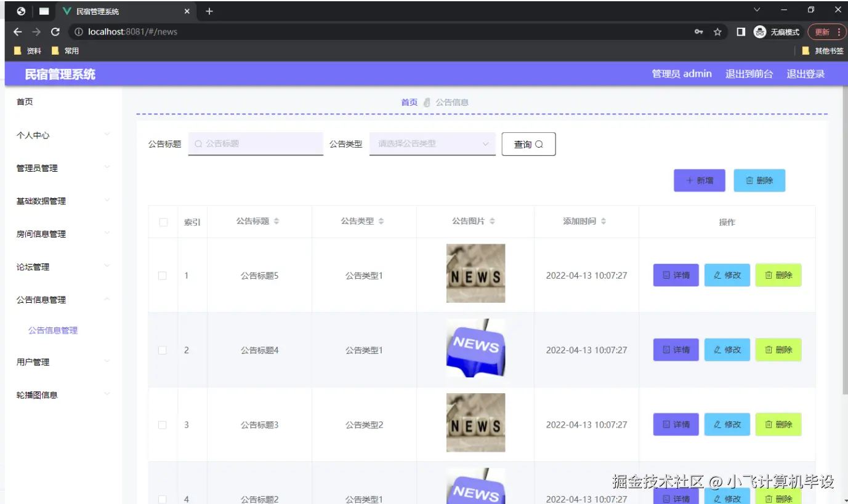The width and height of the screenshot is (848, 504).
Task: Tick the select-all checkbox in table header
Action: click(163, 222)
